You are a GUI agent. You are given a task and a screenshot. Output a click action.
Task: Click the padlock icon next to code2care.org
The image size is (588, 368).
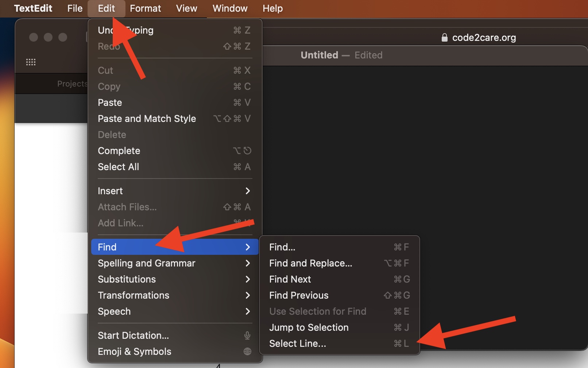[444, 37]
